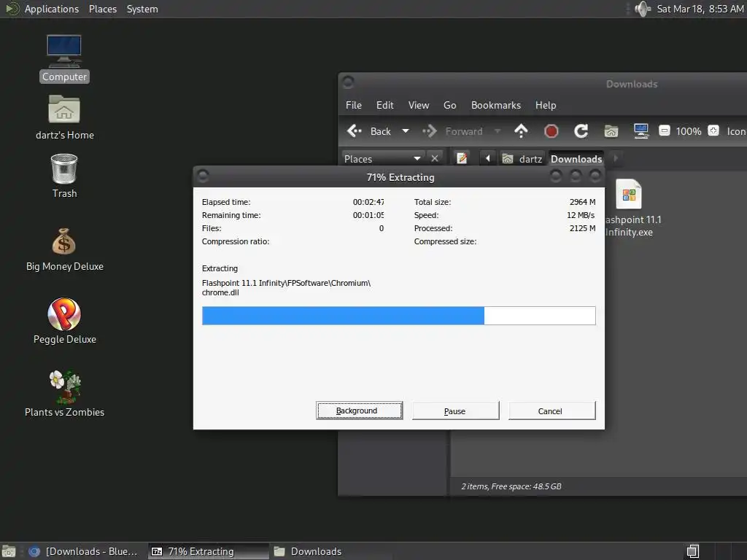Open dartz's Home folder icon
Image resolution: width=747 pixels, height=560 pixels.
[64, 117]
